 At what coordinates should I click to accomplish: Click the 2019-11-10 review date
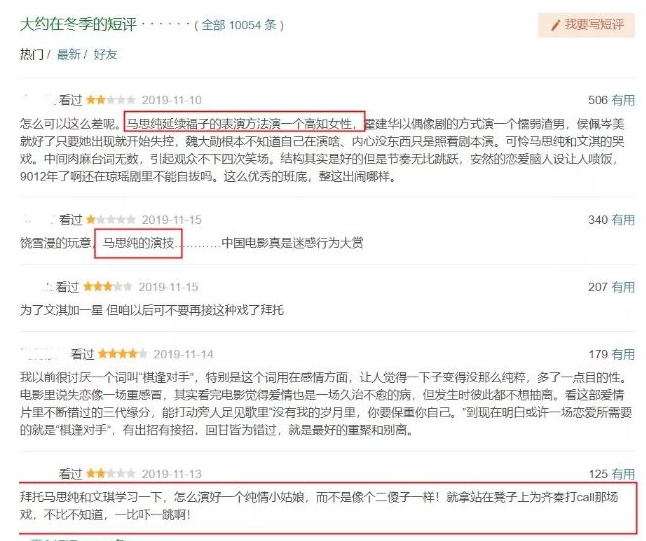pos(171,100)
